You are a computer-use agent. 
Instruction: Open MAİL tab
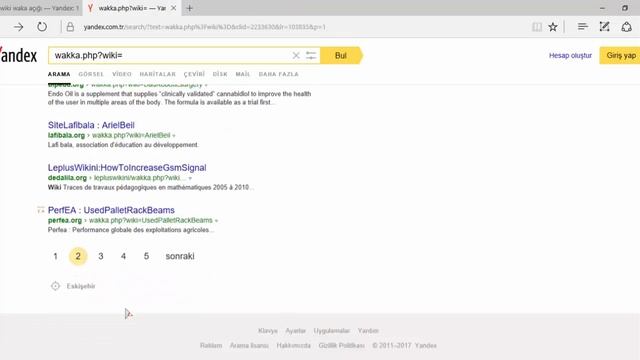(x=243, y=74)
